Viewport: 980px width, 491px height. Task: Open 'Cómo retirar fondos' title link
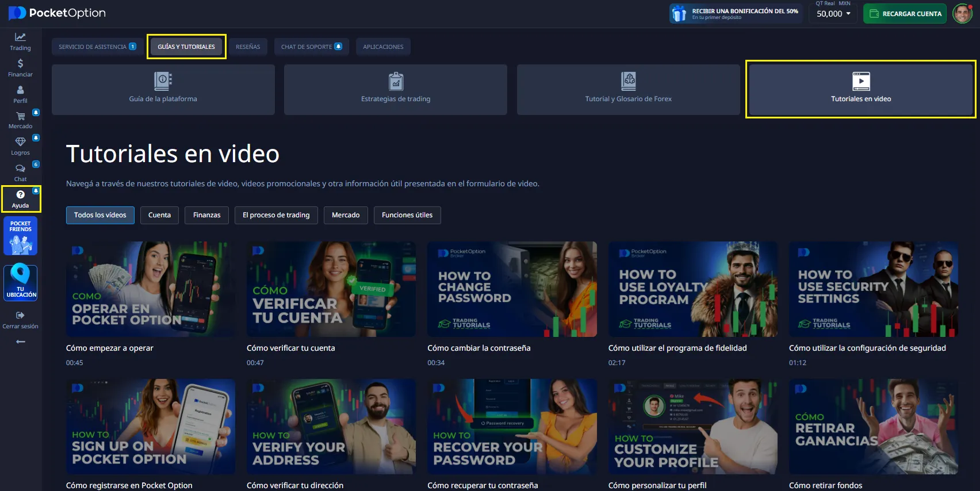click(x=826, y=485)
